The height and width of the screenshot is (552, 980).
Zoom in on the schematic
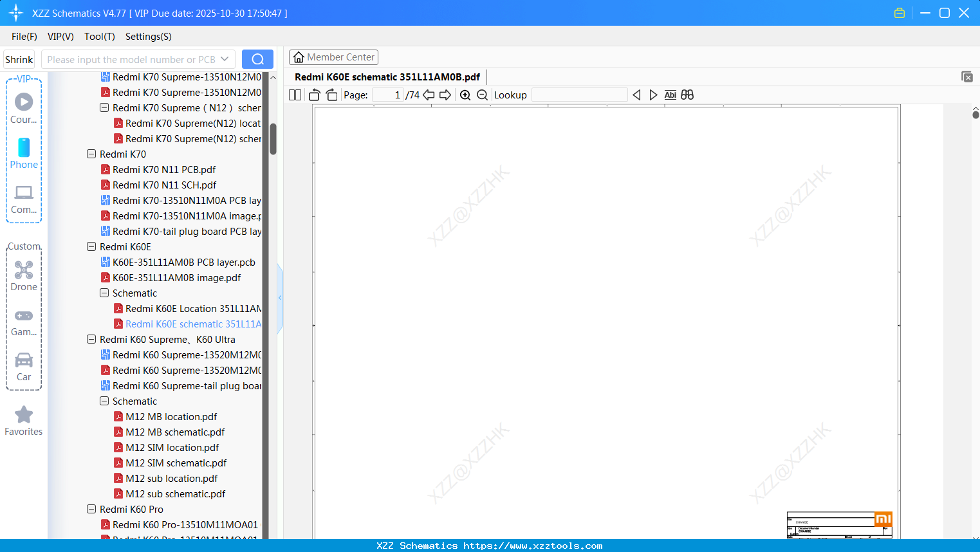(x=465, y=95)
